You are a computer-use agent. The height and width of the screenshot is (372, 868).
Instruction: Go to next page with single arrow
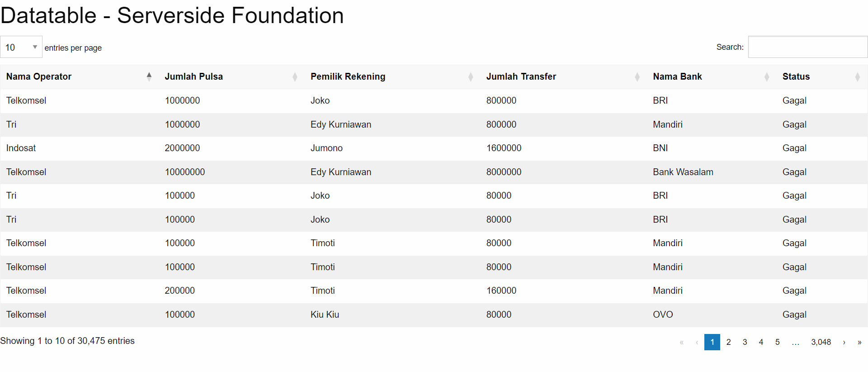pyautogui.click(x=844, y=342)
